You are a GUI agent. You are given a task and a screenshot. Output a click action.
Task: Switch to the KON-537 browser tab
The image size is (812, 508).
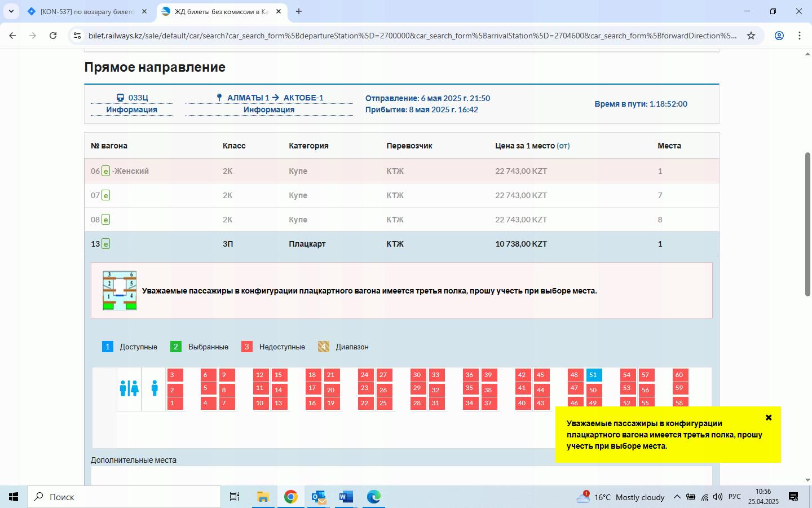pyautogui.click(x=87, y=11)
